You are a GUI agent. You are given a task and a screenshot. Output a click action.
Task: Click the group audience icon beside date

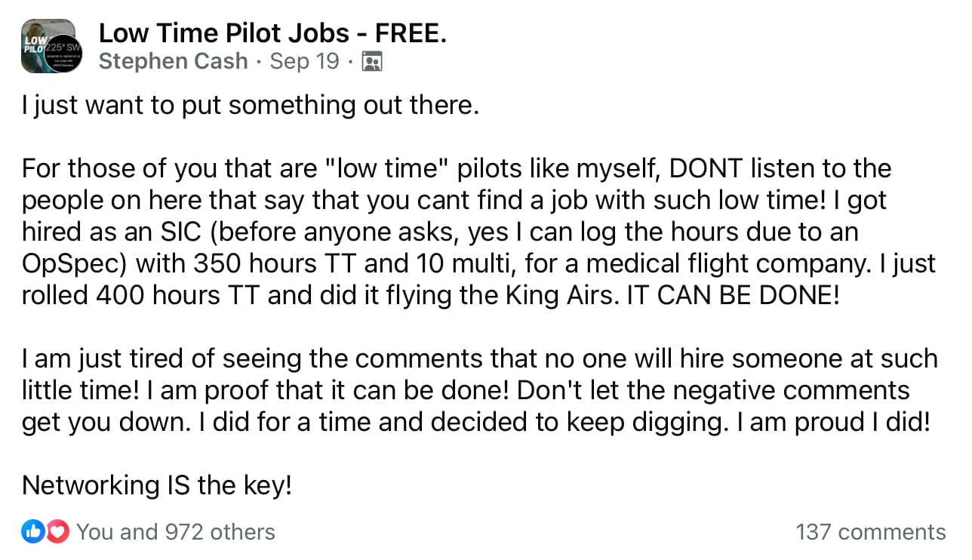[372, 61]
